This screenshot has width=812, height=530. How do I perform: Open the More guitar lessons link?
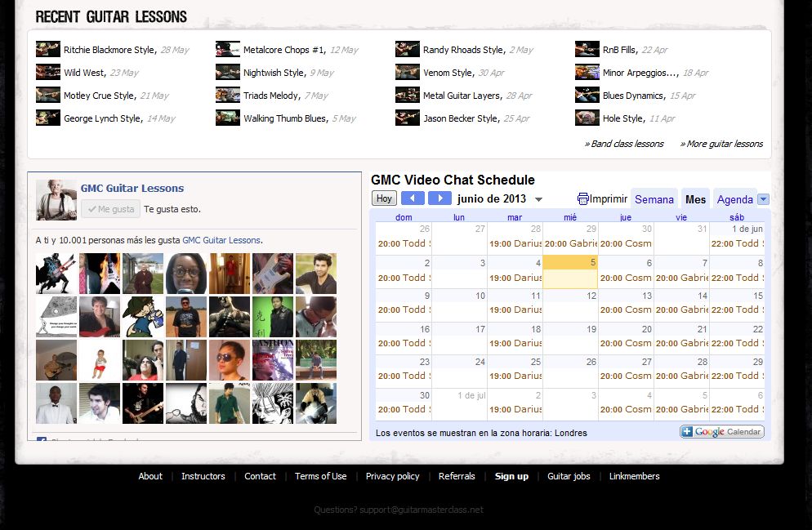[x=721, y=144]
